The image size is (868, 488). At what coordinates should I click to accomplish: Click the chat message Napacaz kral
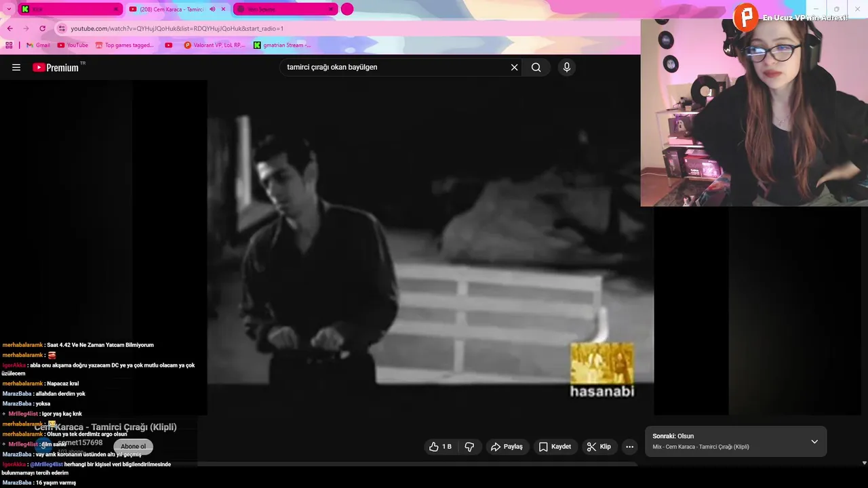tap(41, 384)
